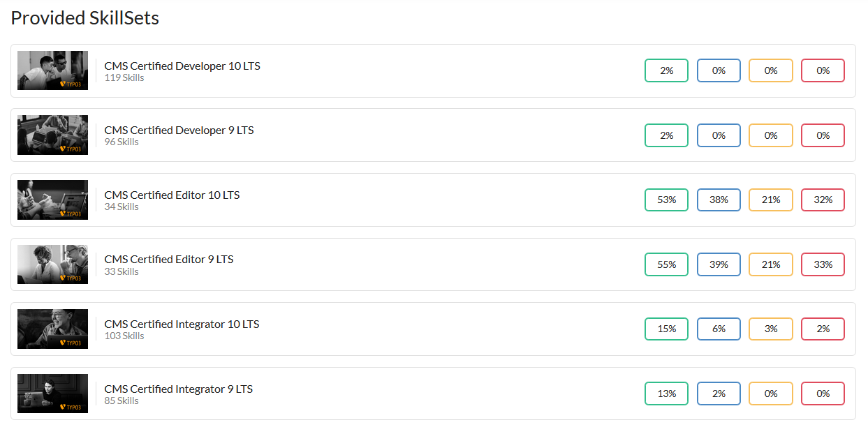Click green 15% badge for Integrator 10 LTS

[x=666, y=329]
